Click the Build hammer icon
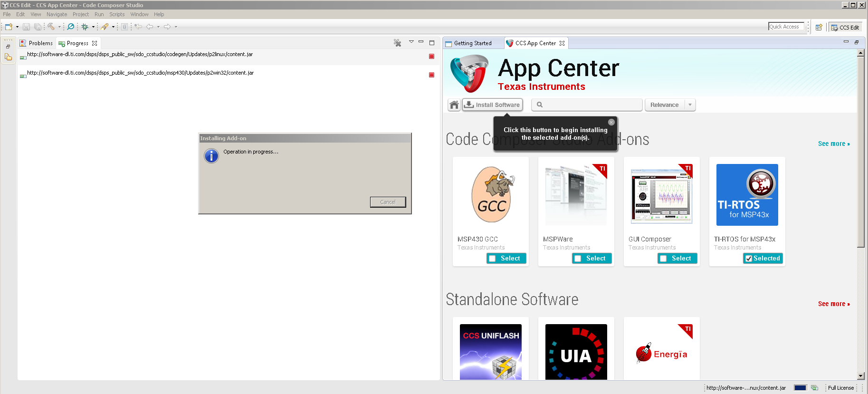The height and width of the screenshot is (394, 868). 51,27
